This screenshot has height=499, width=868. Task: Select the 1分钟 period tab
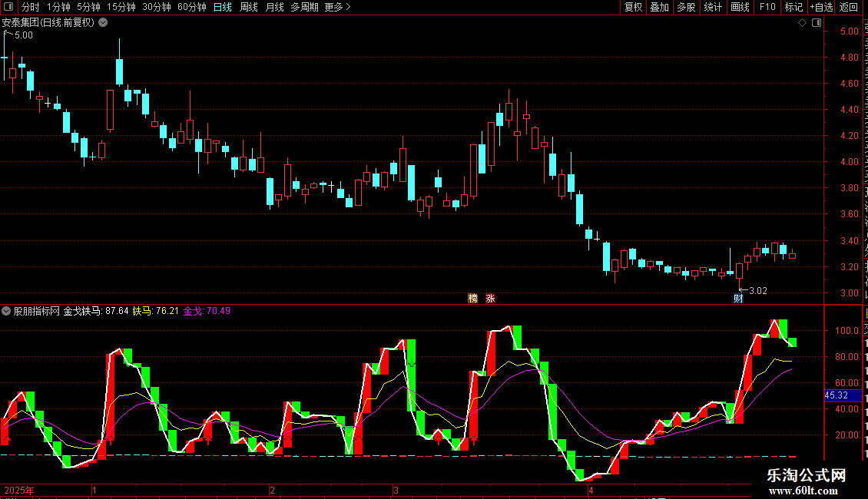[x=58, y=7]
